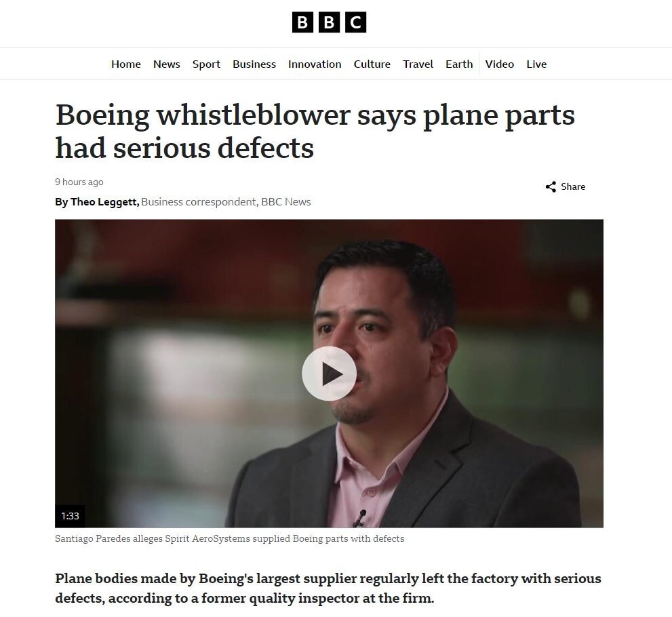The width and height of the screenshot is (672, 617).
Task: Click the Share text label
Action: point(573,187)
